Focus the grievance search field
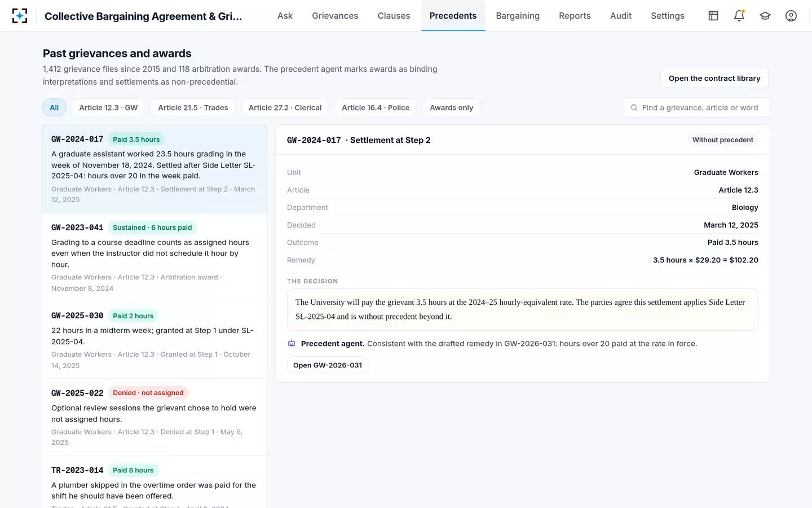Viewport: 812px width, 508px height. [x=696, y=108]
